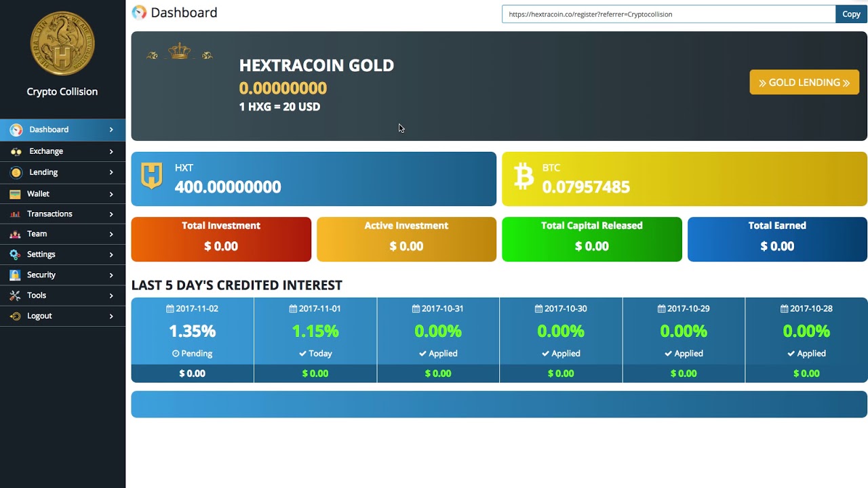Open the Lending sidebar item
The height and width of the screenshot is (488, 868).
click(62, 172)
